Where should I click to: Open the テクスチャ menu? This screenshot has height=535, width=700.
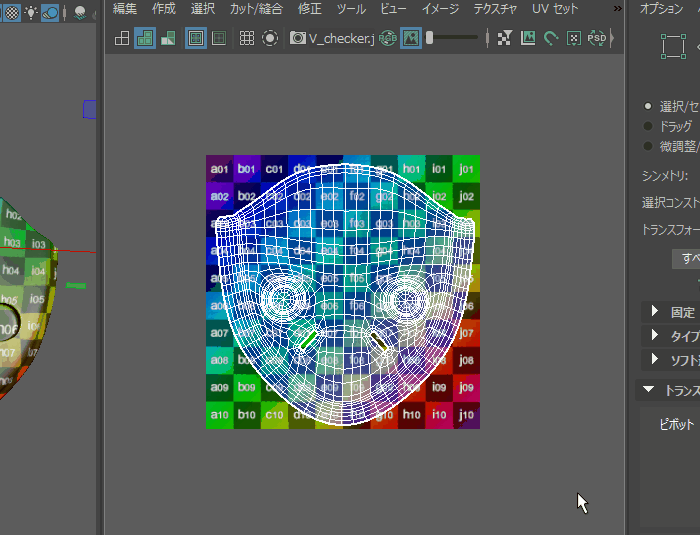point(495,8)
